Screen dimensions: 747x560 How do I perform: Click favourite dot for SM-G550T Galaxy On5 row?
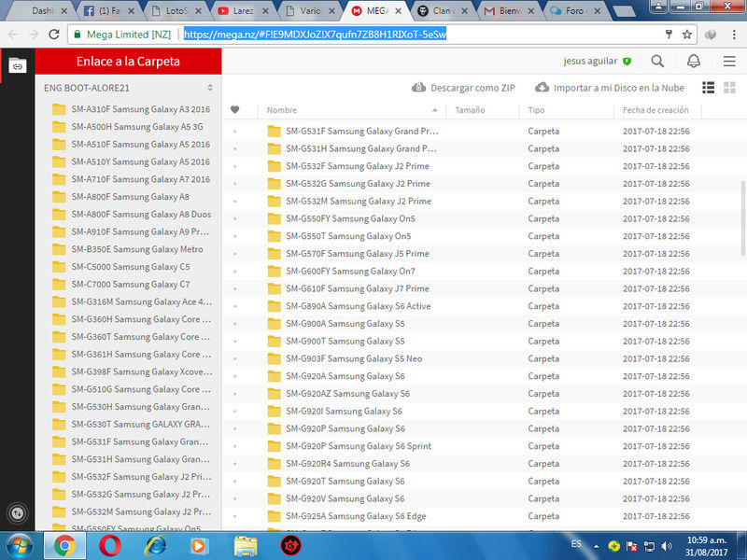tap(235, 236)
